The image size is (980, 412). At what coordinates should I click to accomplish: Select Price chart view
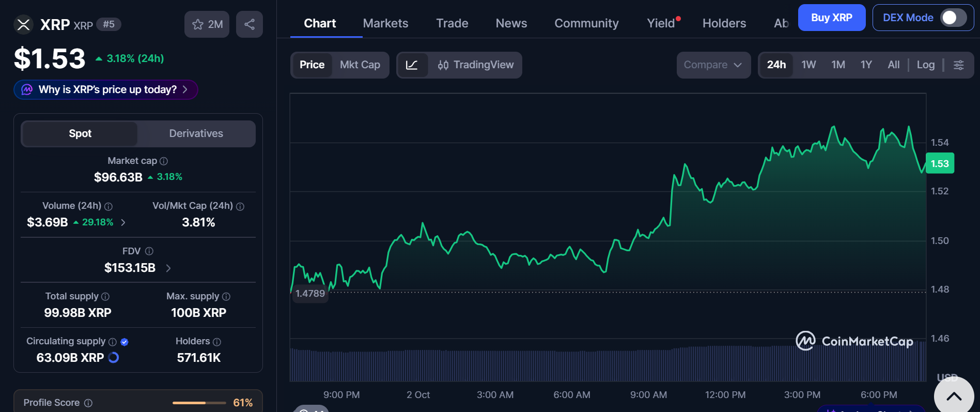coord(312,65)
